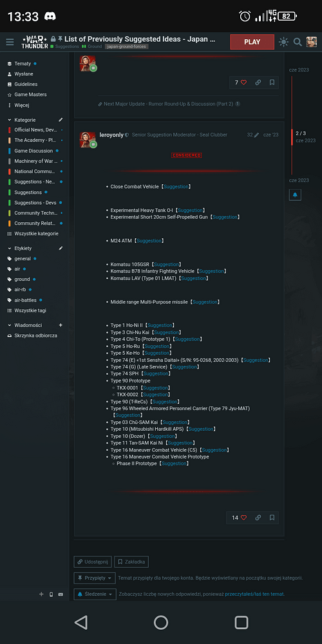Open The Academy category
Viewport: 322px width, 644px height.
click(x=35, y=140)
